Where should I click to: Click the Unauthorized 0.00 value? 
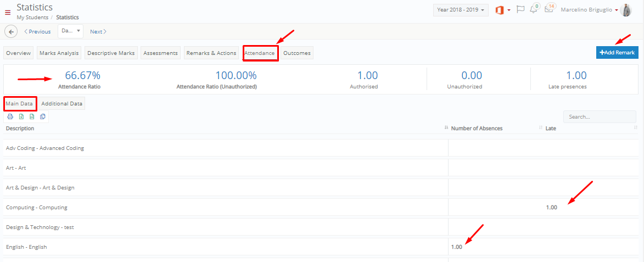click(x=472, y=75)
